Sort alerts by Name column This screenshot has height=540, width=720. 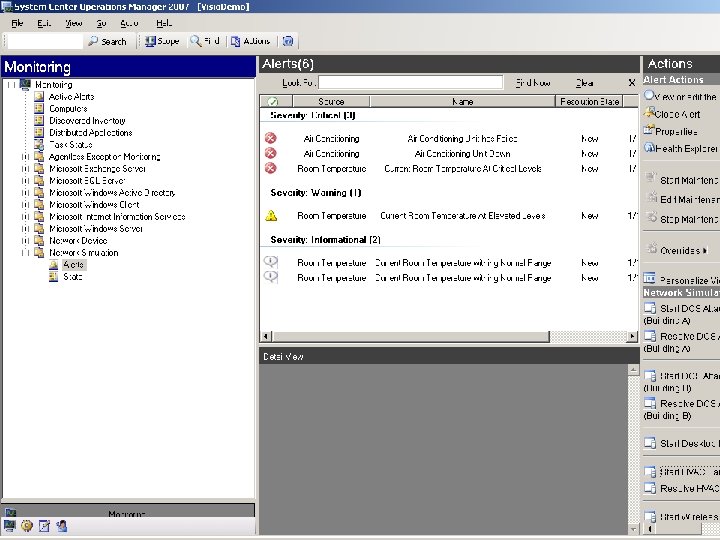point(462,101)
